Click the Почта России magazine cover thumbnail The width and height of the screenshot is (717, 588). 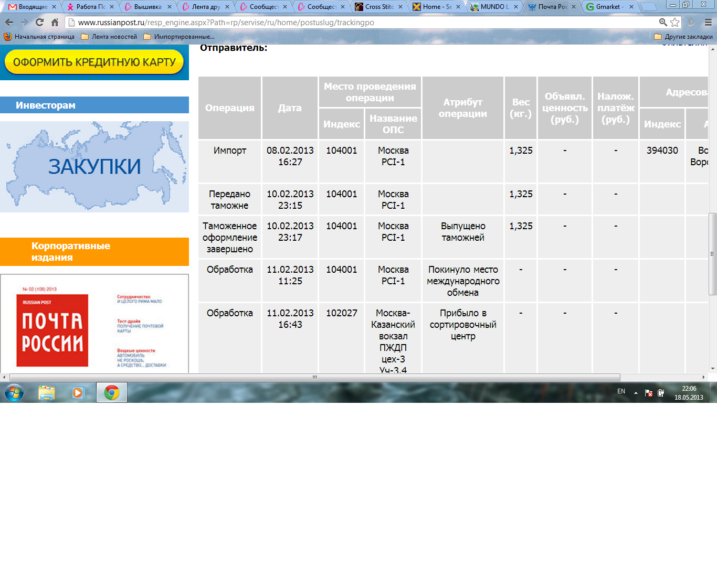point(94,324)
